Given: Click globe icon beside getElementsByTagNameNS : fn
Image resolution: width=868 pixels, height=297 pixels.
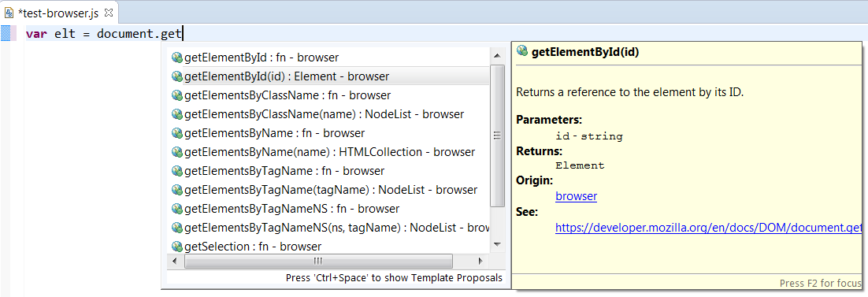Looking at the screenshot, I should coord(177,208).
